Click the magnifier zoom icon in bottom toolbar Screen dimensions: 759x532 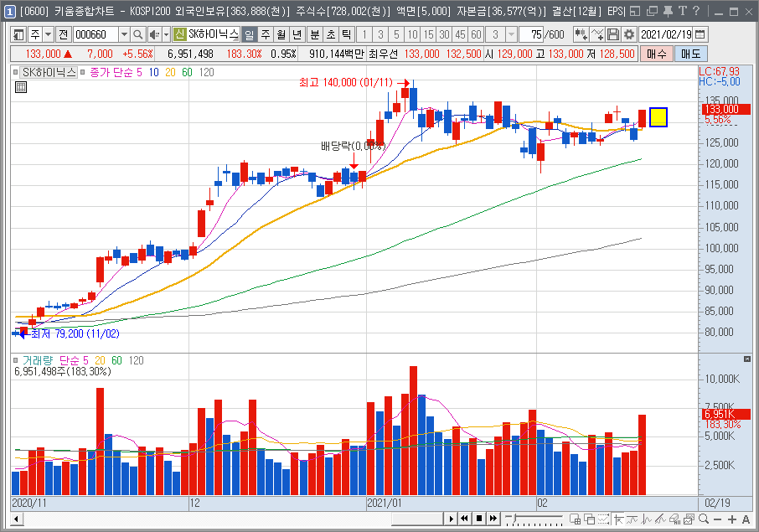(704, 519)
